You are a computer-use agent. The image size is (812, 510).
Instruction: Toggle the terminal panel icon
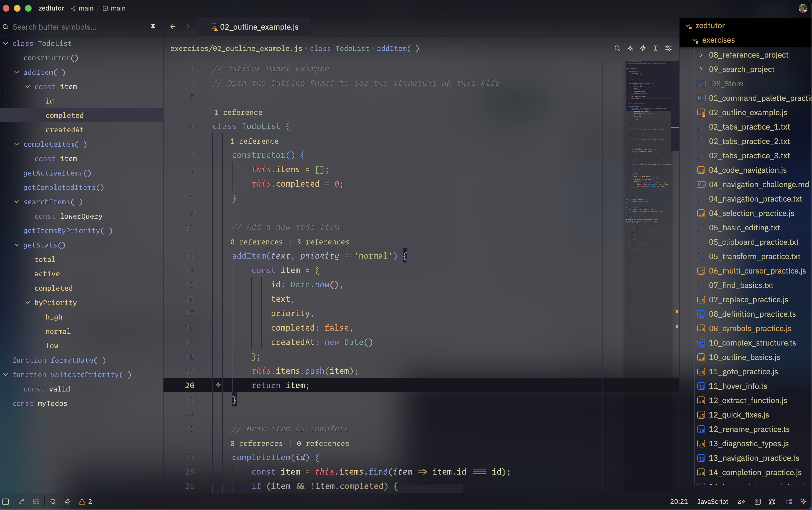[757, 502]
